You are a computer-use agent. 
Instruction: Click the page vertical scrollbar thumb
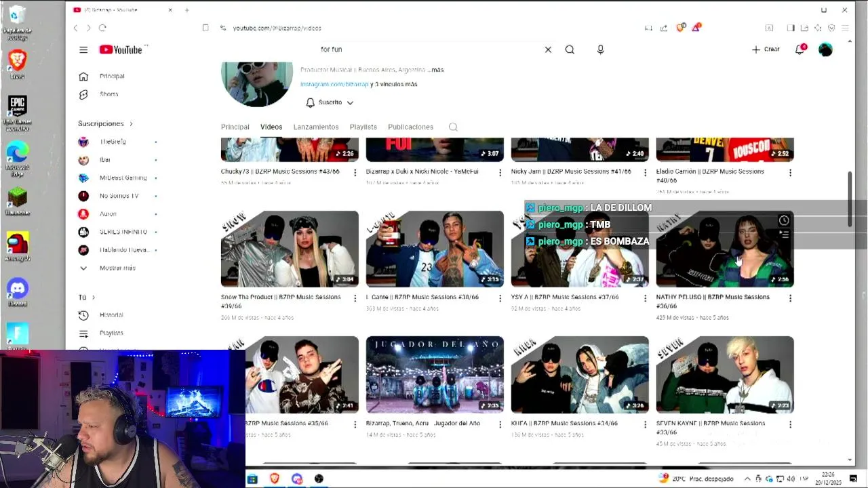point(850,200)
